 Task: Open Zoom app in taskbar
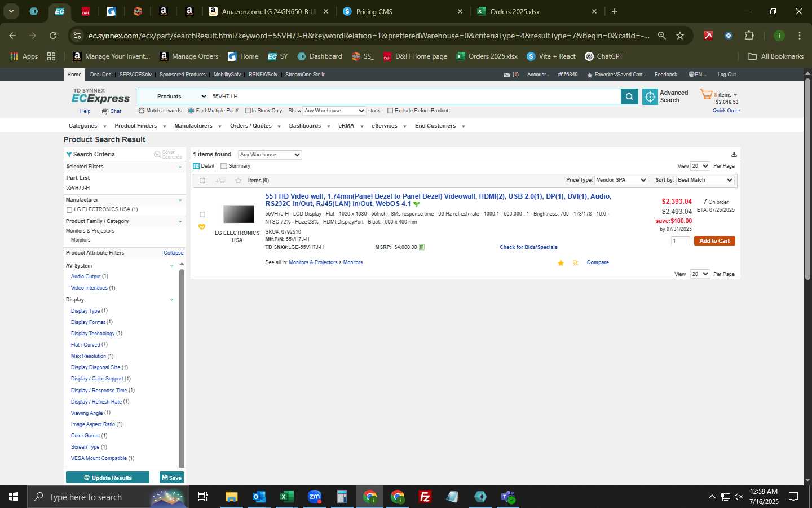pyautogui.click(x=314, y=497)
